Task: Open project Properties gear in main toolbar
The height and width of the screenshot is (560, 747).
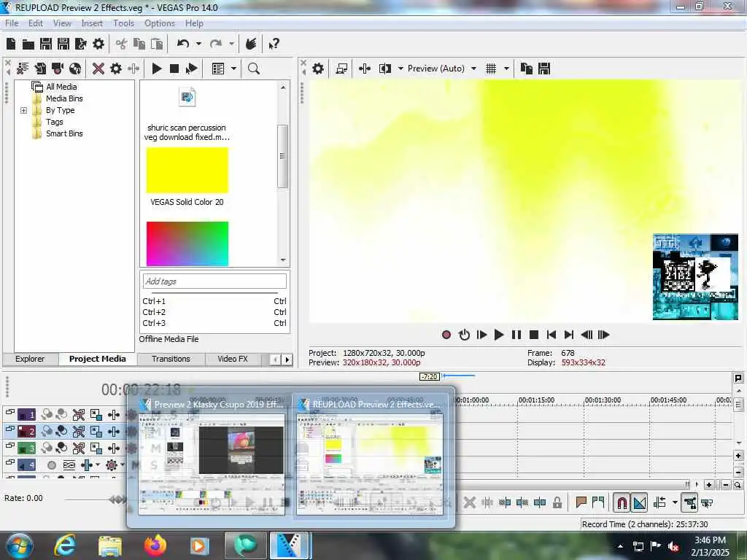Action: coord(98,44)
